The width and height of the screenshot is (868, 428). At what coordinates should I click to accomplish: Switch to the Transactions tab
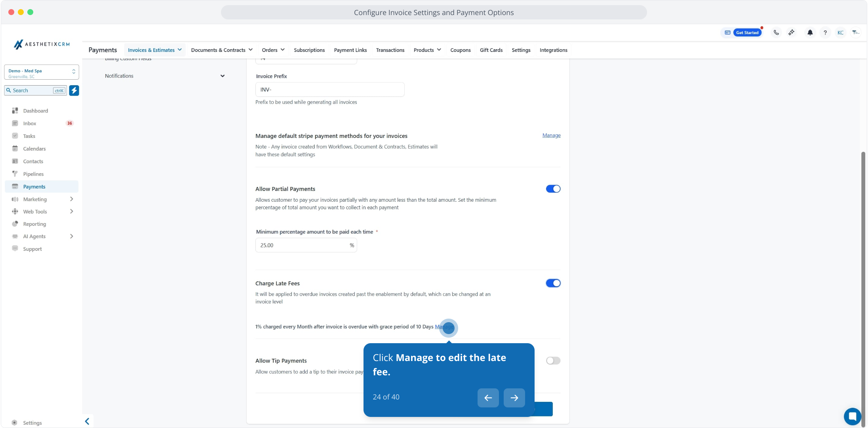coord(390,50)
